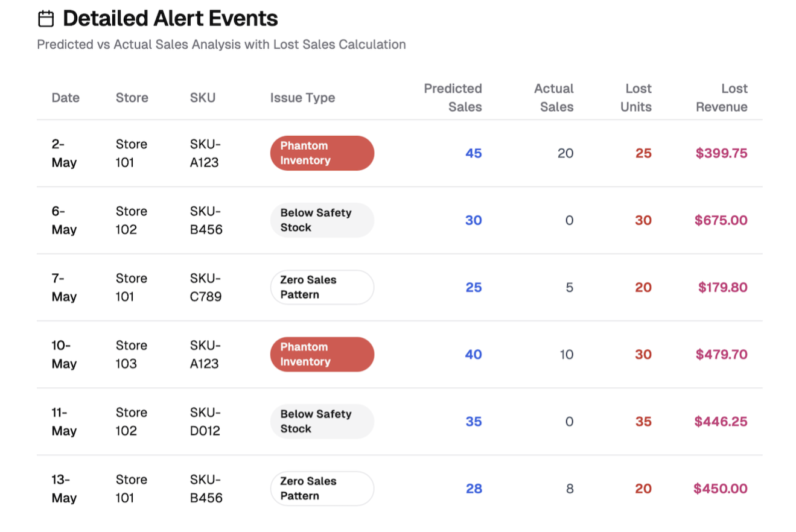Click the calendar icon beside Detailed Alert Events
Screen dimensions: 796x532
pyautogui.click(x=46, y=19)
